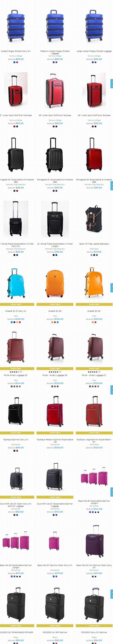The height and width of the screenshot is (644, 113).
Task: Click the Today Only banner under Portal Smart Luggage 30"
Action: (16, 369)
